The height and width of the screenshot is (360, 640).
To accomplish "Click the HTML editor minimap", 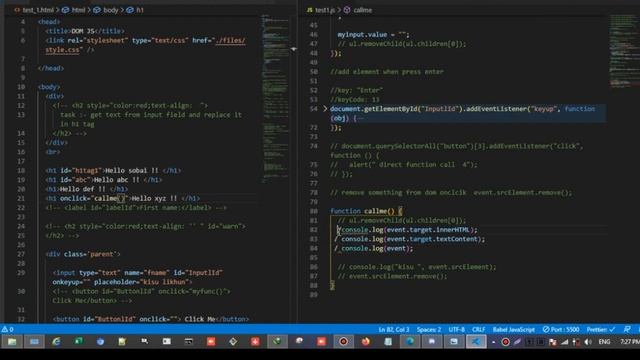I will pyautogui.click(x=276, y=98).
